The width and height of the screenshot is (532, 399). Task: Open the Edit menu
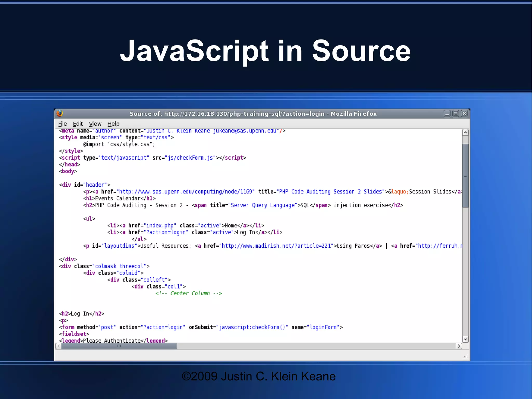[78, 124]
